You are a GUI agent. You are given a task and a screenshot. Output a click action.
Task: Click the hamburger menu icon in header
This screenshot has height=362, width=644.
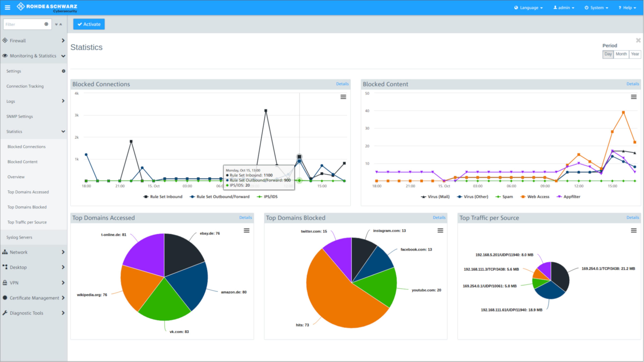point(8,8)
